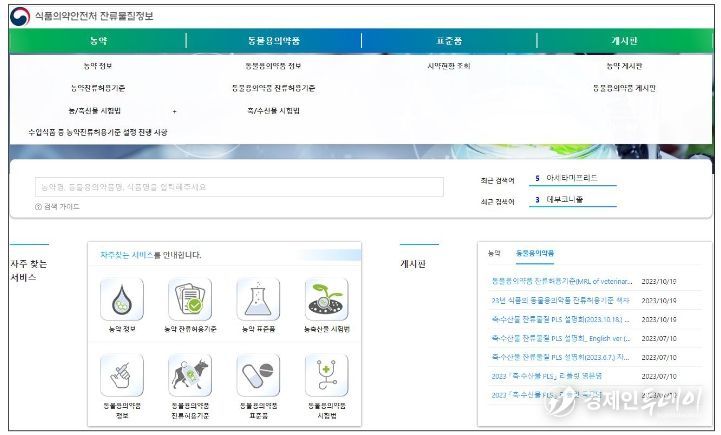Viewport: 721px width, 435px height.
Task: Switch to the 동물용의약품 board tab
Action: point(534,253)
